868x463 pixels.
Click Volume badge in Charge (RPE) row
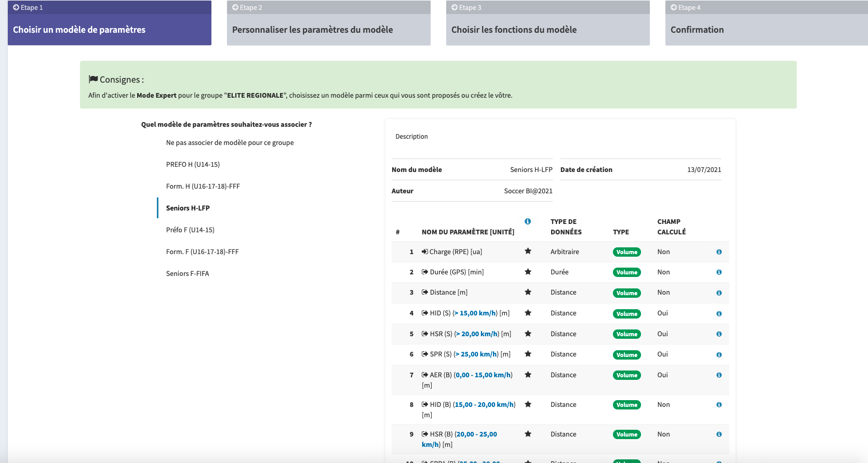pyautogui.click(x=627, y=252)
